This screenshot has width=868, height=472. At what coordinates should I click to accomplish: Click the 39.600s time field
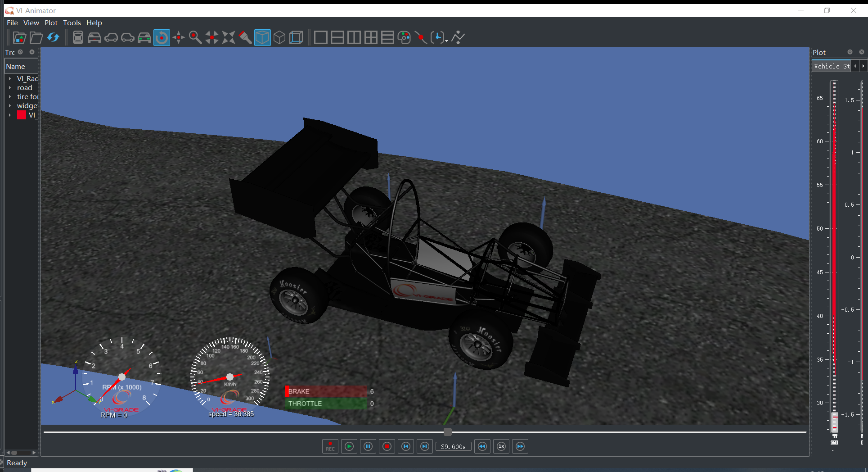tap(454, 447)
